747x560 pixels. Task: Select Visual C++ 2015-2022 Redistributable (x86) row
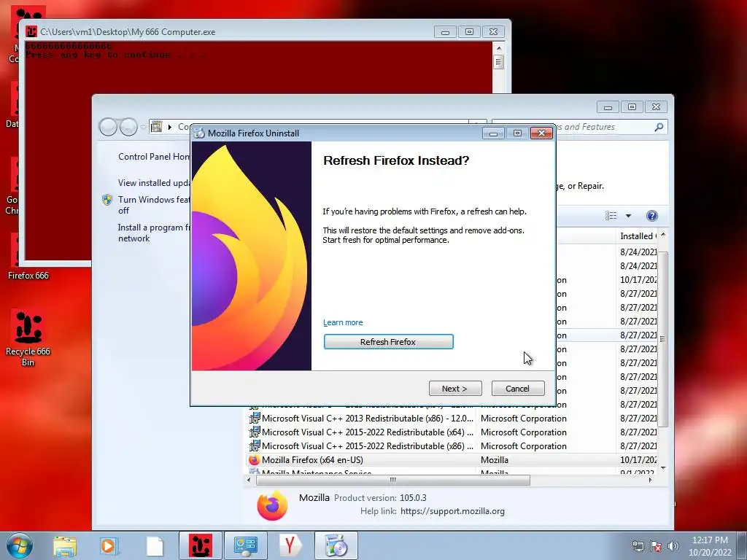pos(452,446)
